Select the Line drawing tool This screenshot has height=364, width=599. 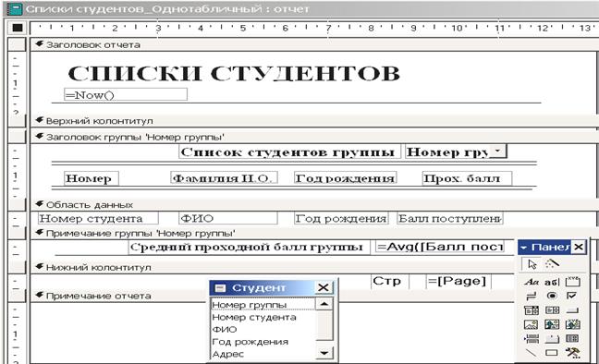(532, 353)
